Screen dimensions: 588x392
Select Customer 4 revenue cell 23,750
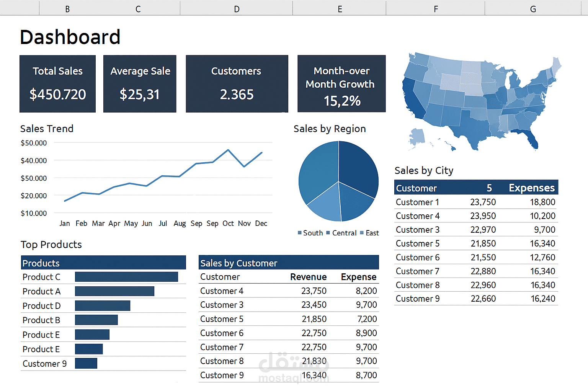[314, 291]
